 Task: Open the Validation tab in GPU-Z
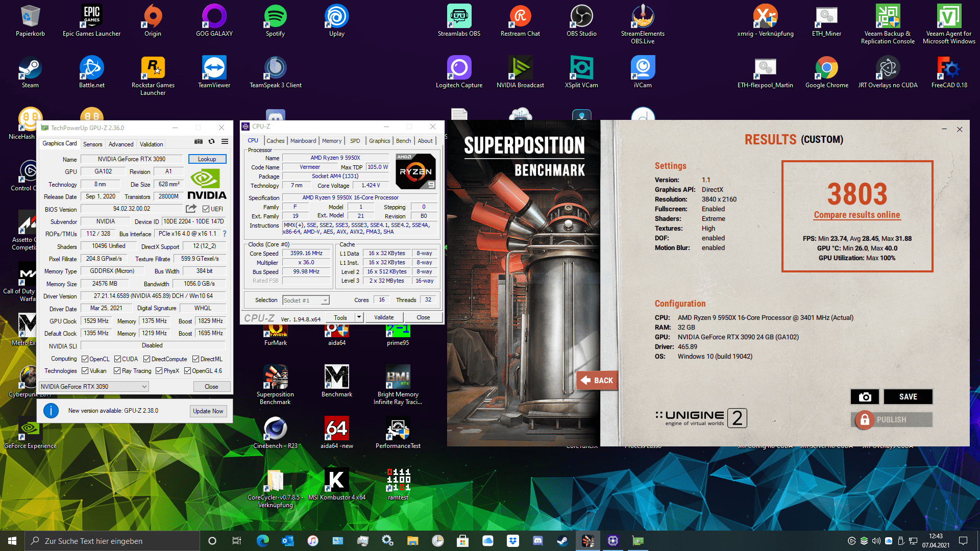point(152,144)
